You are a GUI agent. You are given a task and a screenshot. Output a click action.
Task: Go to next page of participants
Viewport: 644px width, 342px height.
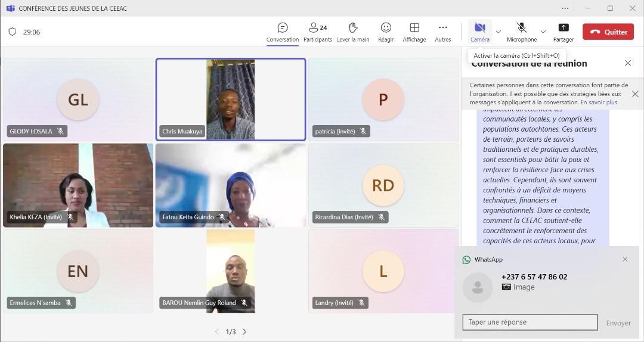coord(244,332)
